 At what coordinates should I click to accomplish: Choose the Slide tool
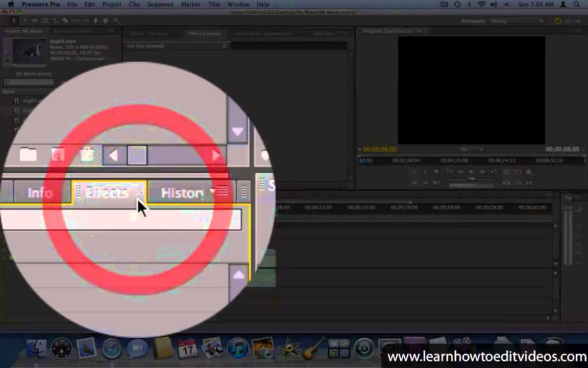[86, 20]
